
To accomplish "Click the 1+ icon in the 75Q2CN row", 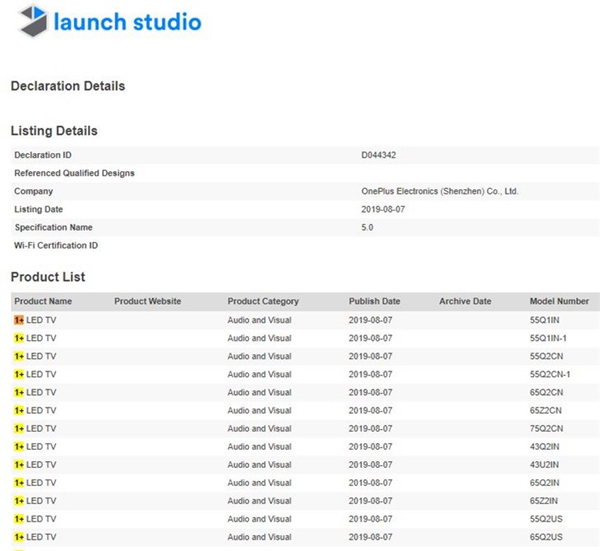I will pyautogui.click(x=19, y=428).
